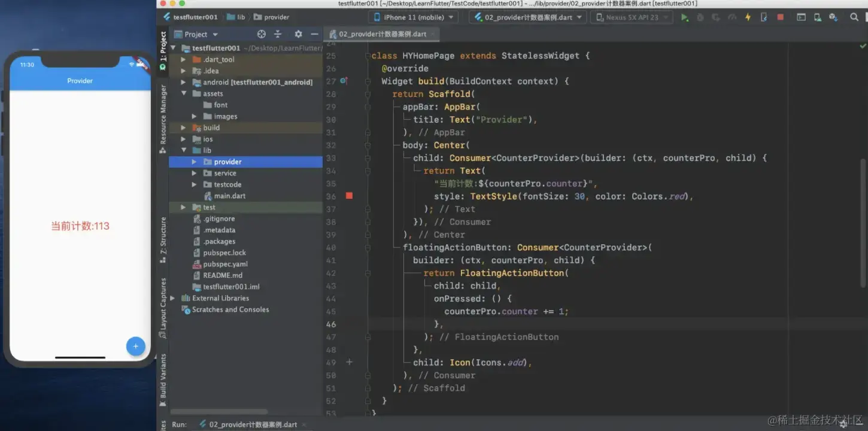
Task: Collapse the assets folder arrow
Action: pyautogui.click(x=184, y=93)
